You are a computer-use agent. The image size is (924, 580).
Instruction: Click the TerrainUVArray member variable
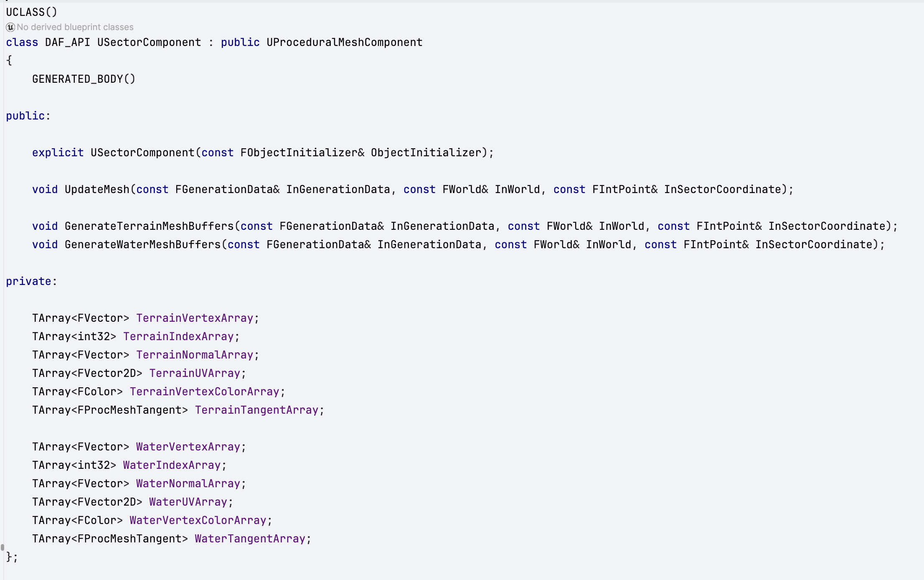tap(195, 373)
